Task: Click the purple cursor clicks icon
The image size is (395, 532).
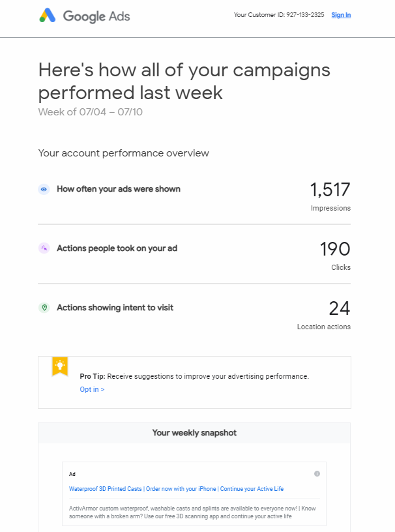Action: point(44,248)
